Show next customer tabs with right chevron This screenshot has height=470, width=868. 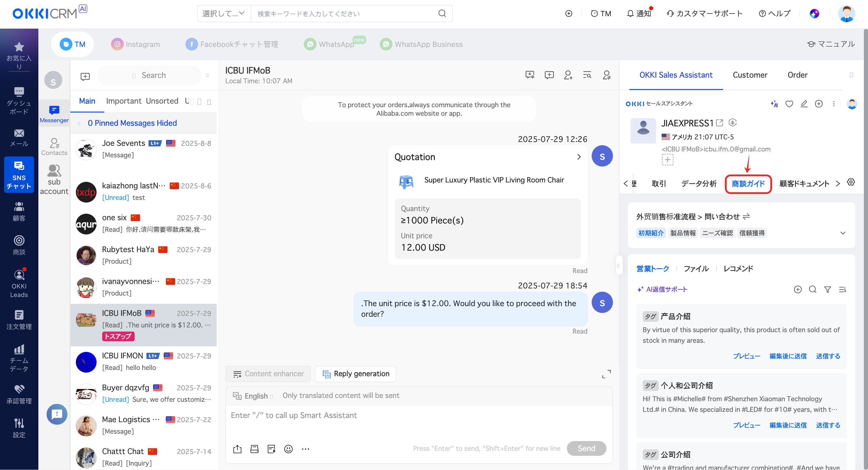838,184
